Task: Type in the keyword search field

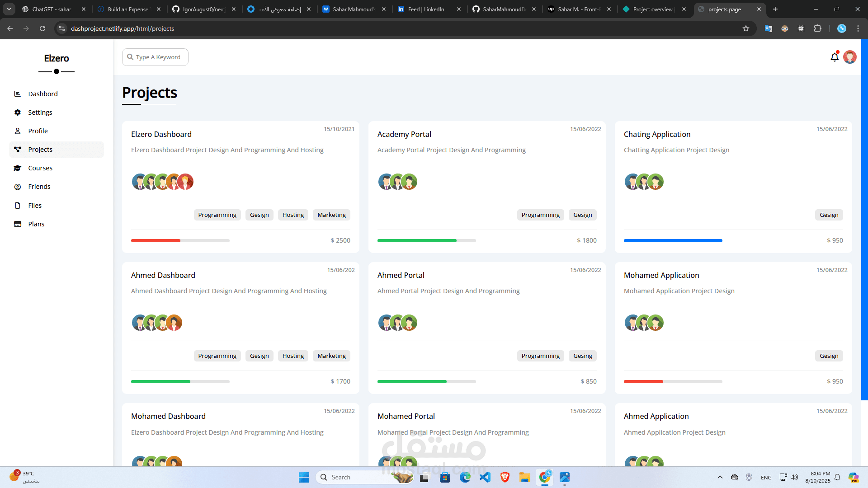Action: [x=158, y=57]
